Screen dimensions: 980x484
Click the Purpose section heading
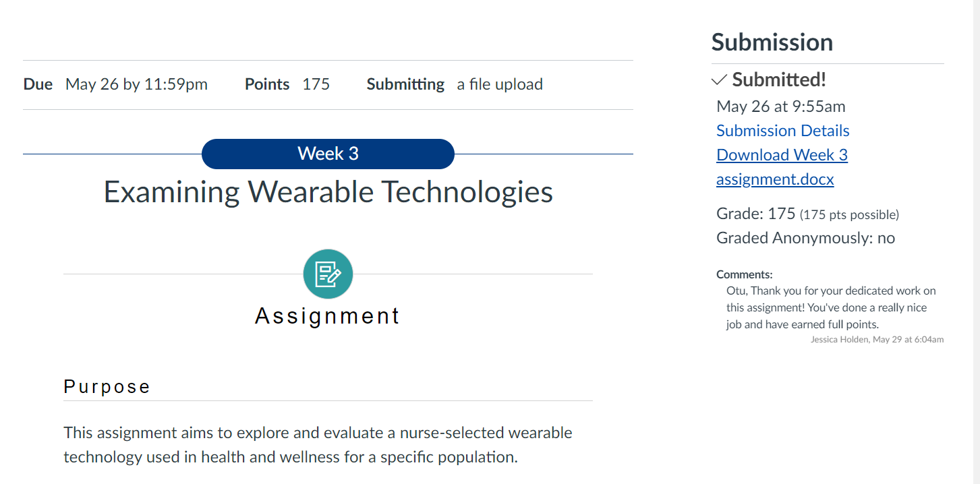click(x=105, y=386)
